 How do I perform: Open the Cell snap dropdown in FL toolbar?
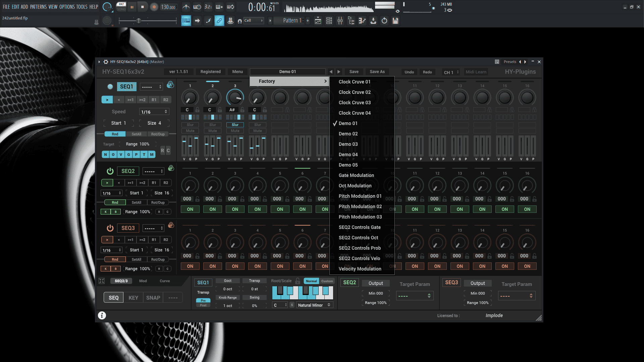coord(253,20)
